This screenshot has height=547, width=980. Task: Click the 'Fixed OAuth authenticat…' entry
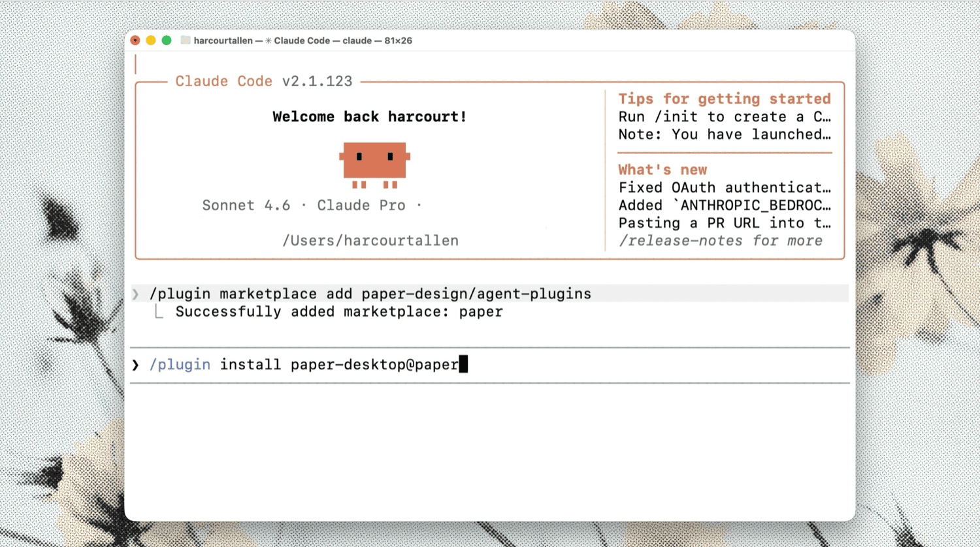[725, 188]
